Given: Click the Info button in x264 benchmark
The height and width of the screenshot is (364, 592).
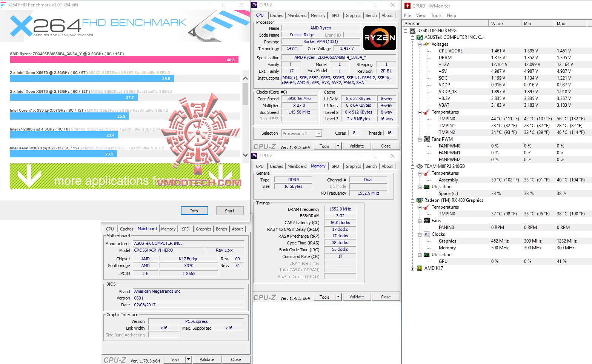Looking at the screenshot, I should [194, 211].
